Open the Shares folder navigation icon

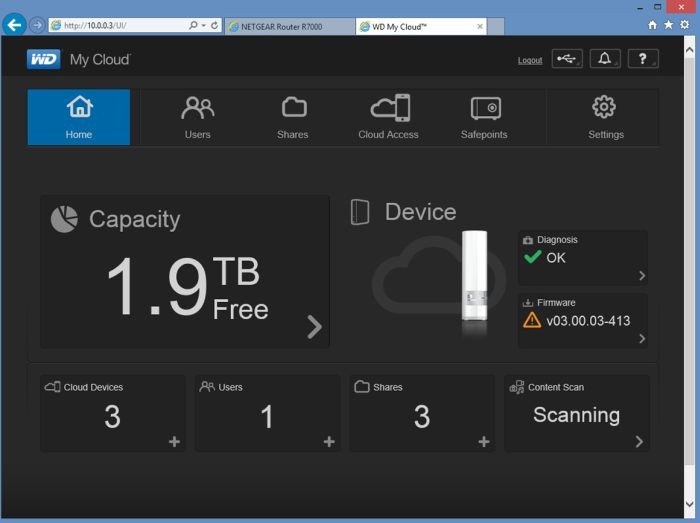[293, 117]
